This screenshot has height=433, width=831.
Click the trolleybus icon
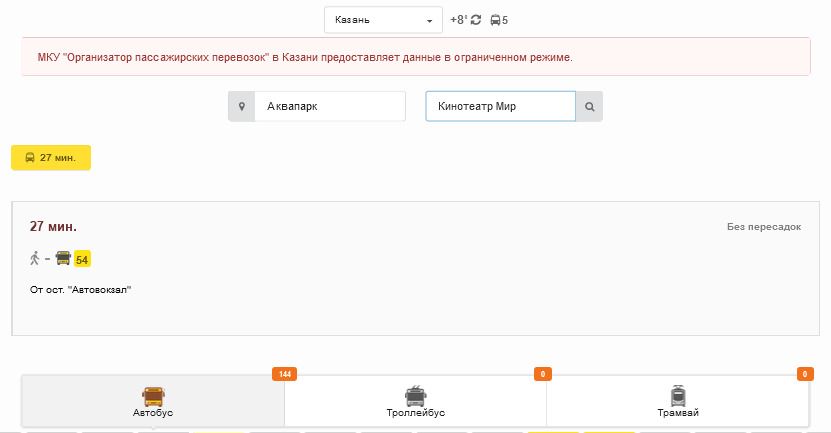point(415,394)
